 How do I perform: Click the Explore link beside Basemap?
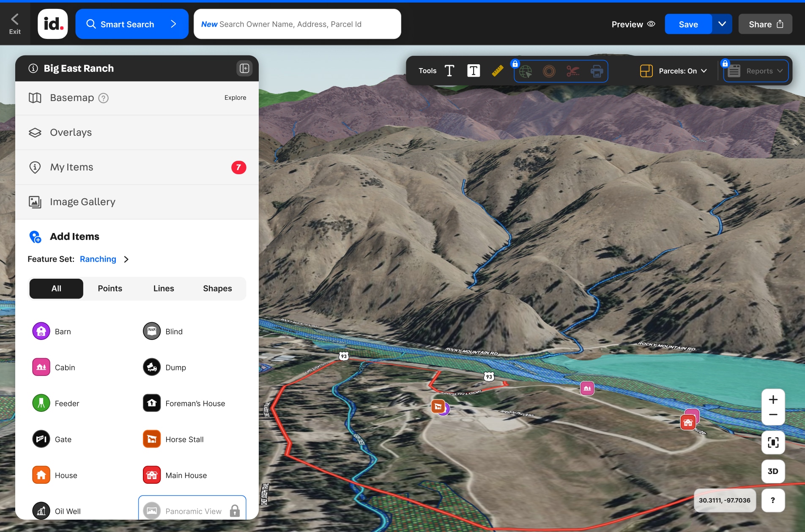[235, 97]
